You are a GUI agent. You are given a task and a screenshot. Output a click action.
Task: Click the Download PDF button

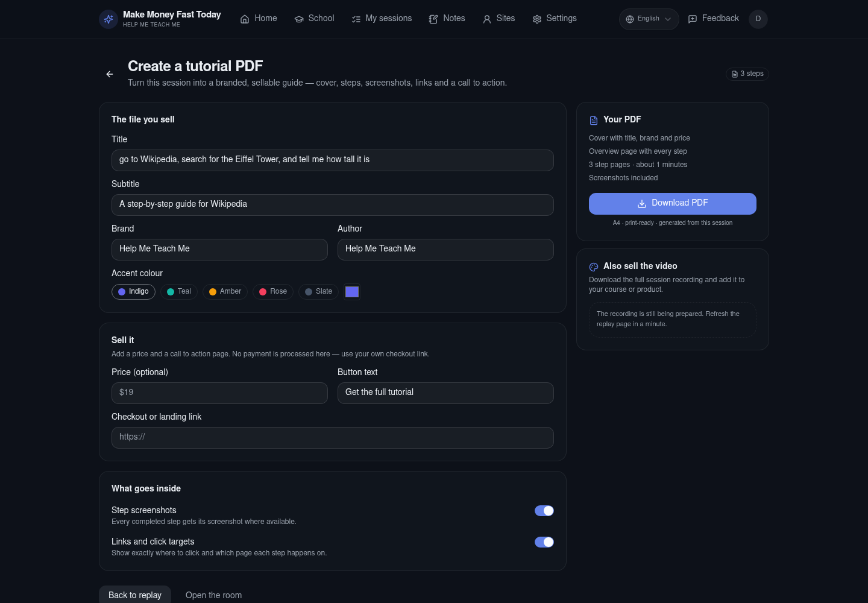point(673,204)
